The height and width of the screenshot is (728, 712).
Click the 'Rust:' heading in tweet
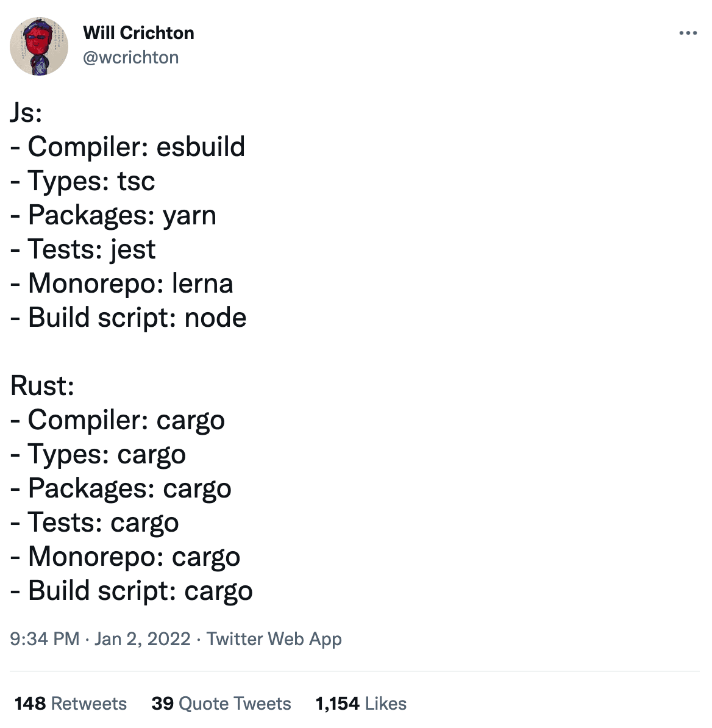click(42, 386)
